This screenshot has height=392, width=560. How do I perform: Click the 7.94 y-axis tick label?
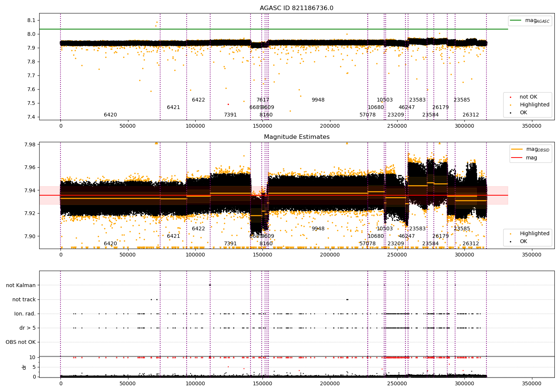pos(30,190)
